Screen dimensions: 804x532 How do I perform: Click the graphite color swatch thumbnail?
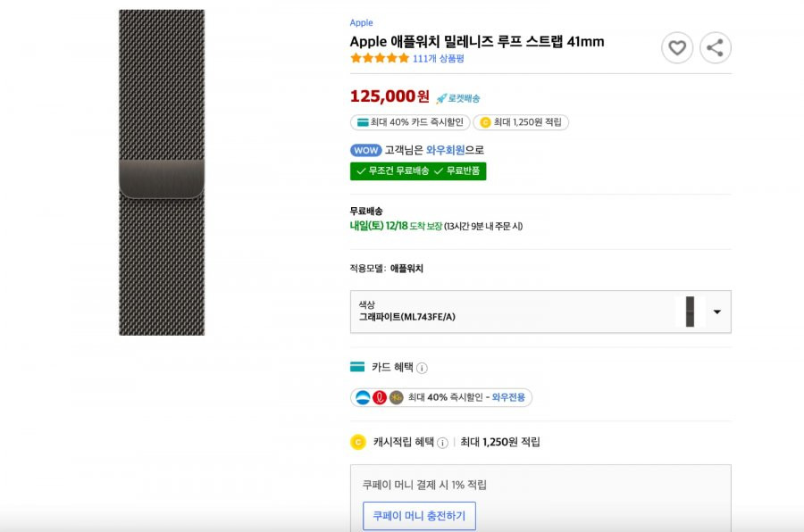click(691, 312)
